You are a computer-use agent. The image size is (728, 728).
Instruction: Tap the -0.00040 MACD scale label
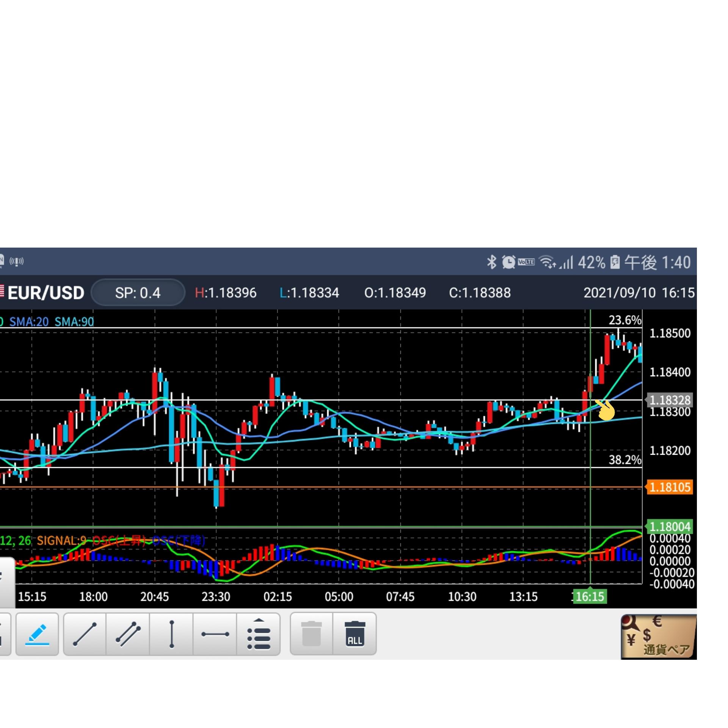(672, 584)
